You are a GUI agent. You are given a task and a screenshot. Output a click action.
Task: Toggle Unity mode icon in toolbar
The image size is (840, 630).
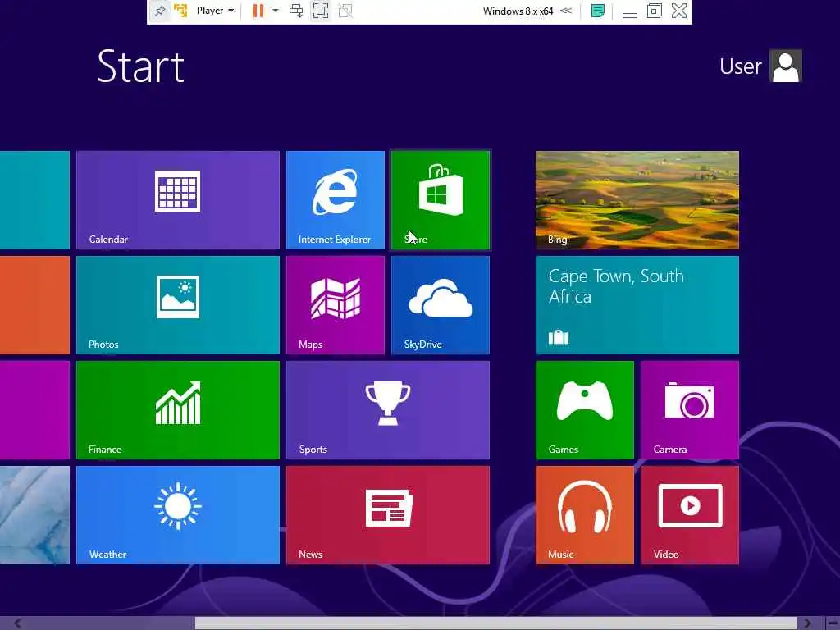click(x=345, y=11)
